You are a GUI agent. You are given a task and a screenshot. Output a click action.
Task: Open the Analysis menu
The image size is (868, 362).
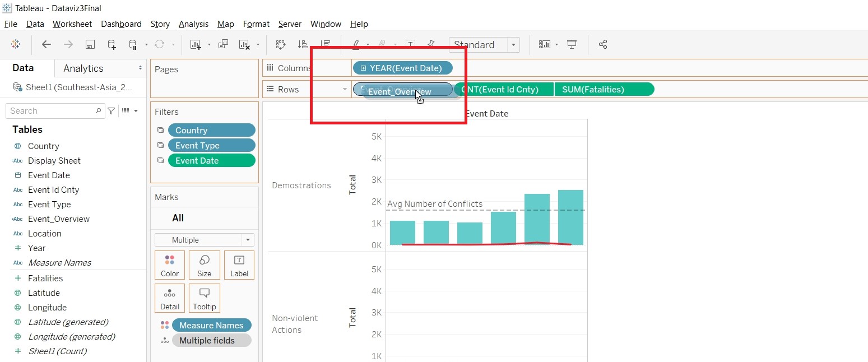(x=193, y=24)
